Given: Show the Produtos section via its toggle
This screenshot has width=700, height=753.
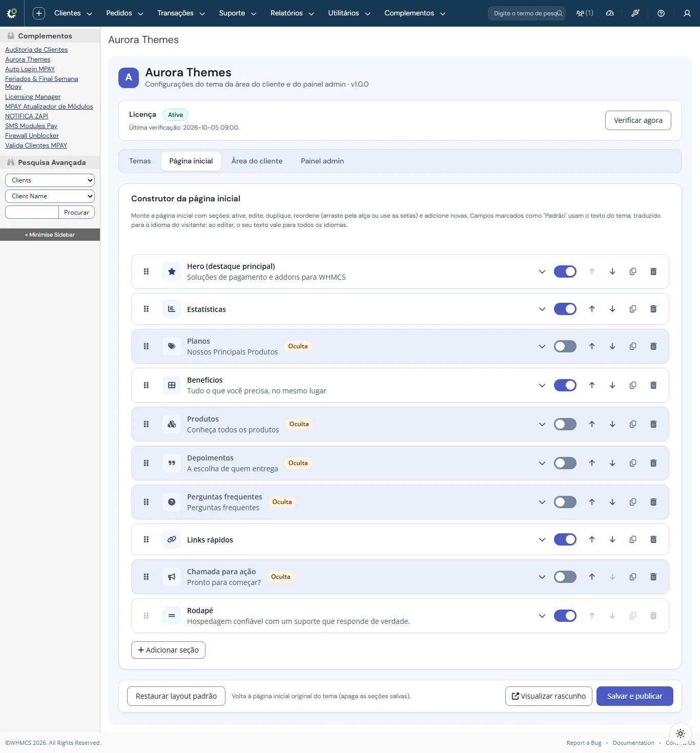Looking at the screenshot, I should click(565, 424).
